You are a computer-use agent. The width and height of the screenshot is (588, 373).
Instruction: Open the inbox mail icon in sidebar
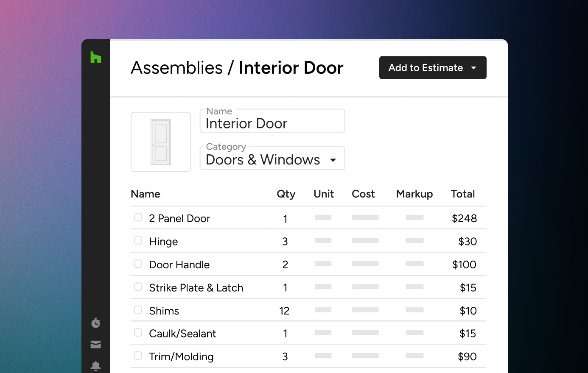[x=96, y=345]
